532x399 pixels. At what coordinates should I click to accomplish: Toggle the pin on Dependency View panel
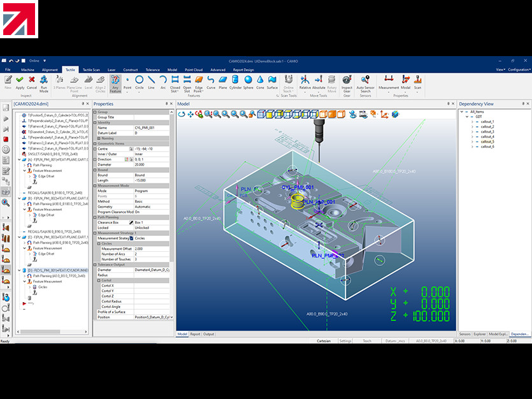click(523, 104)
